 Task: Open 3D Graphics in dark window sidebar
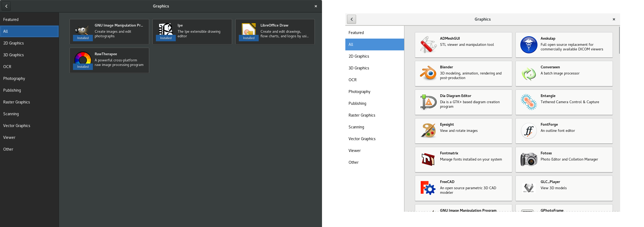click(x=30, y=55)
